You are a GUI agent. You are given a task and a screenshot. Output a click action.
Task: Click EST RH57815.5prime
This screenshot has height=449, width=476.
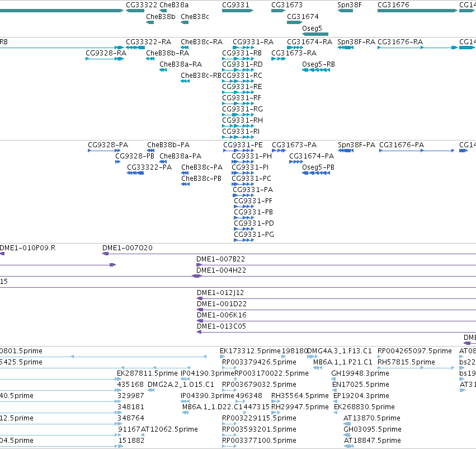[x=406, y=363]
